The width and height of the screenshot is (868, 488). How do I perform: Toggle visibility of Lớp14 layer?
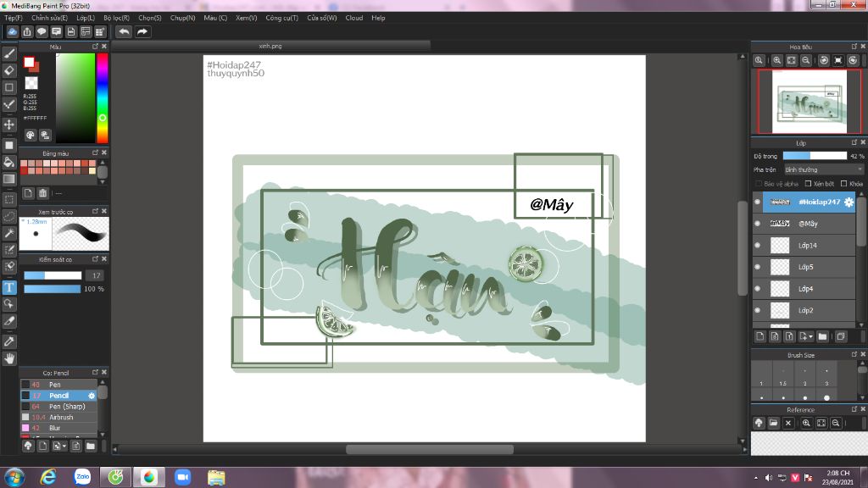[757, 245]
